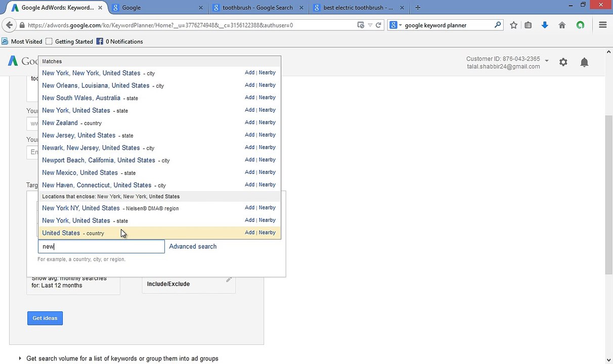The image size is (613, 364).
Task: Bookmark this page with star icon
Action: click(514, 25)
